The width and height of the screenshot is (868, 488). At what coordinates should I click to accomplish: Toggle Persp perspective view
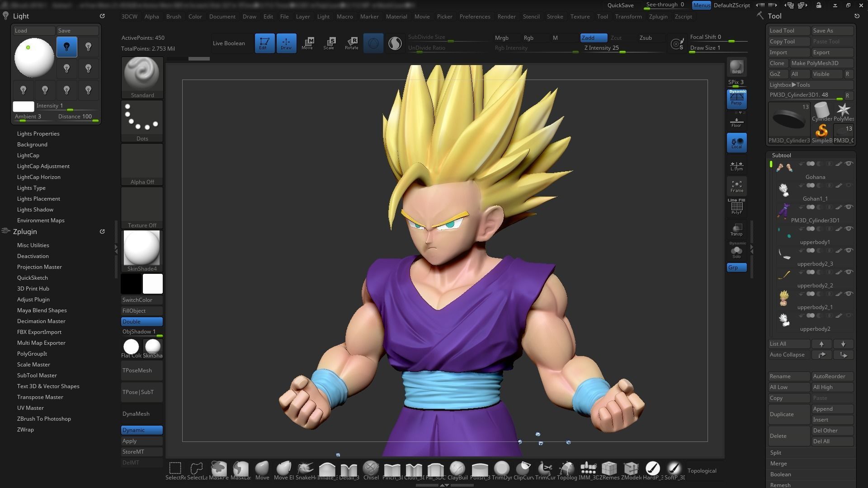tap(736, 99)
